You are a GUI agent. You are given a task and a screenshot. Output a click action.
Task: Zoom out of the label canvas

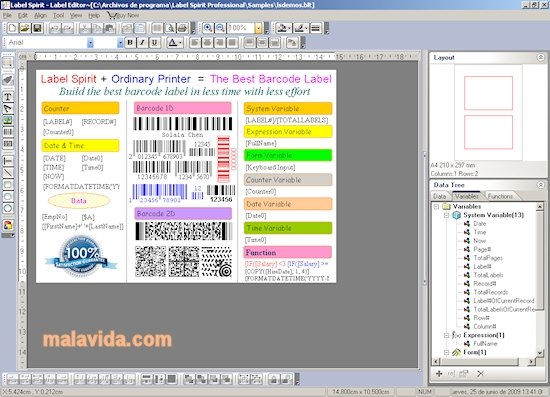click(x=220, y=28)
